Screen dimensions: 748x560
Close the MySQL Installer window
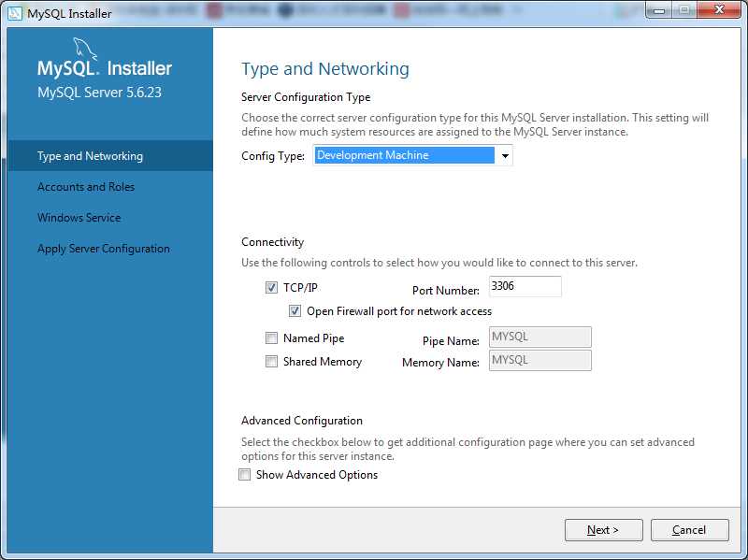pyautogui.click(x=719, y=9)
